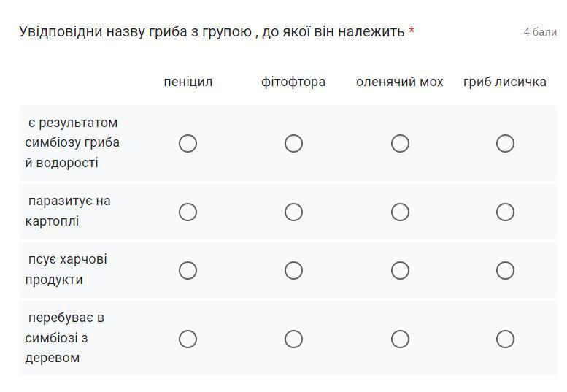Click the фітофтора column header

(293, 82)
